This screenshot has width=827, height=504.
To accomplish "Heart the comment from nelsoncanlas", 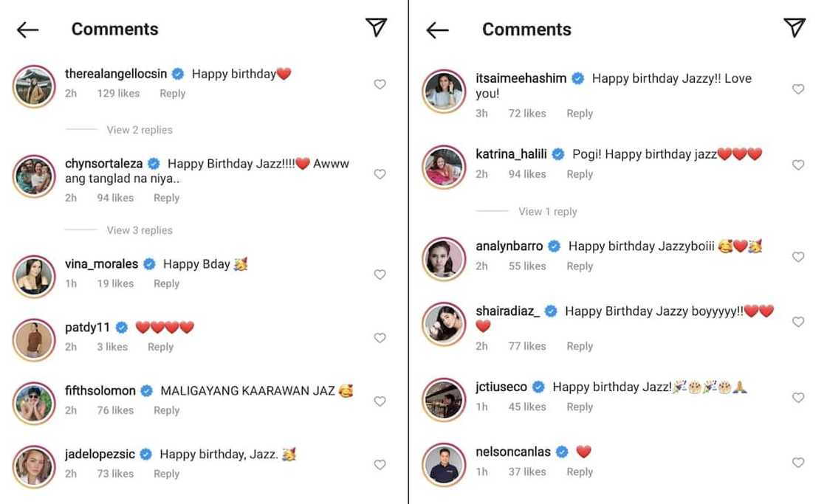I will point(798,463).
